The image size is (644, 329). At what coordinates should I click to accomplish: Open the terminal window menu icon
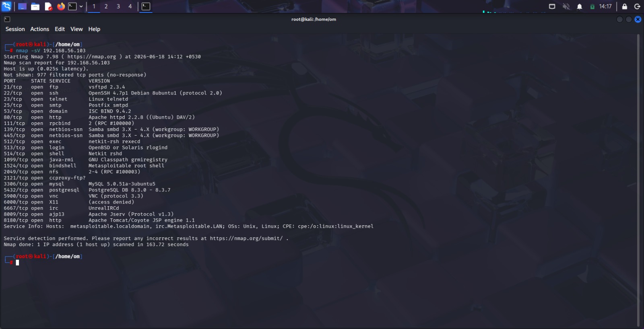click(7, 19)
